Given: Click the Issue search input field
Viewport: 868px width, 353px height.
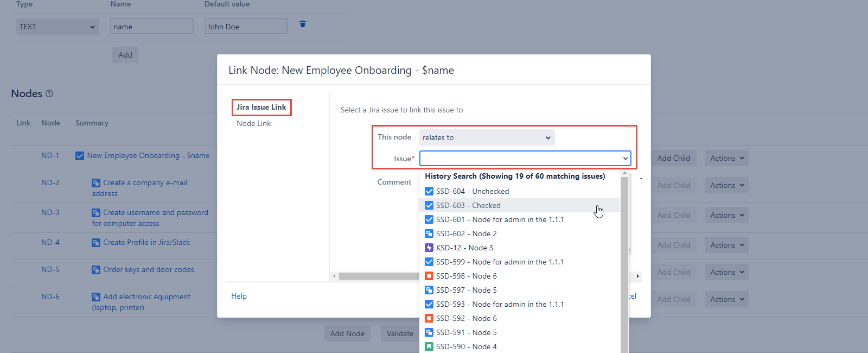Looking at the screenshot, I should point(520,159).
